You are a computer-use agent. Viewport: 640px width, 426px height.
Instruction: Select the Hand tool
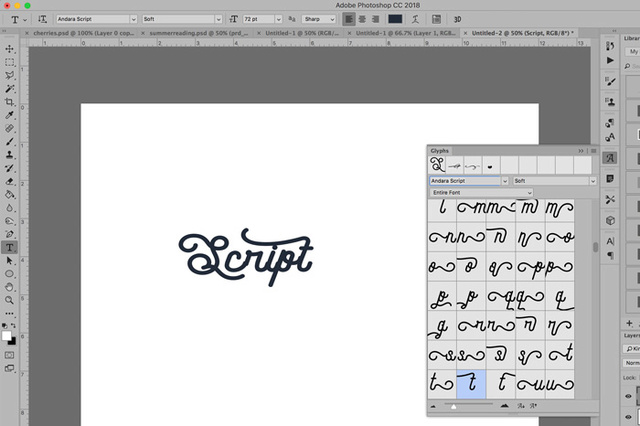click(9, 287)
